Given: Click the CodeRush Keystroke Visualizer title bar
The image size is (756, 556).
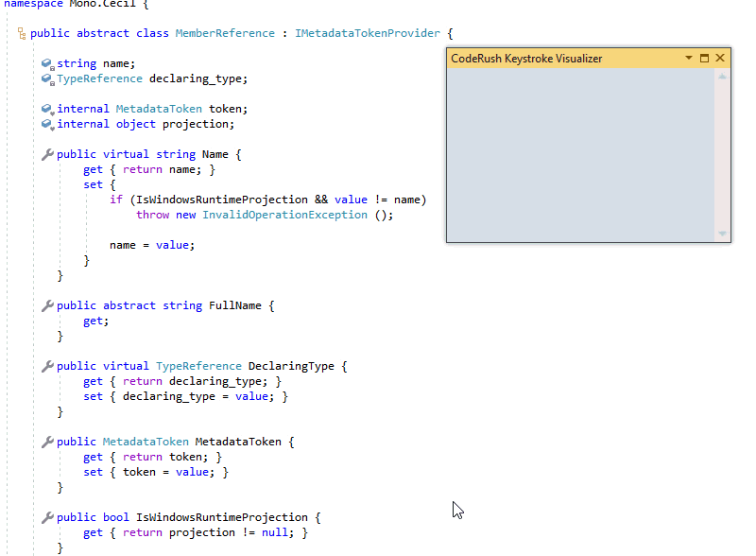Looking at the screenshot, I should [588, 59].
